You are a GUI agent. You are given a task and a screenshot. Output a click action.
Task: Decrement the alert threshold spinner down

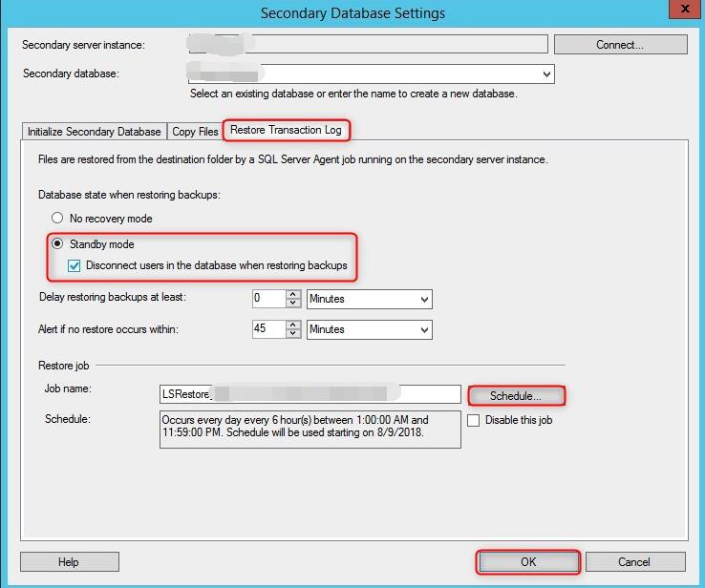point(294,334)
